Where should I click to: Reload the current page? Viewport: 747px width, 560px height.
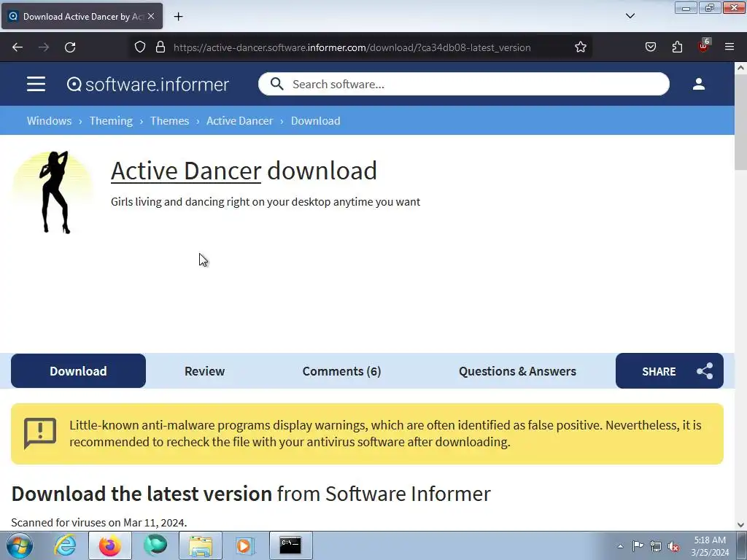70,47
